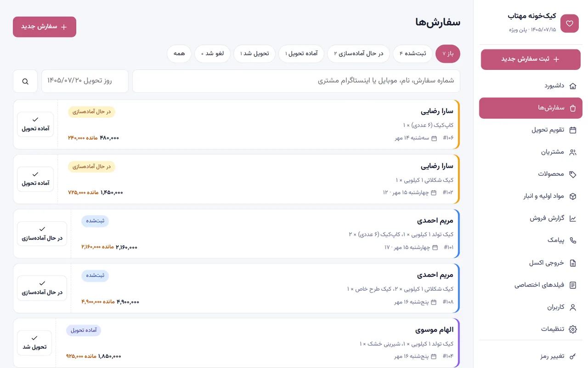Viewport: 588px width, 368px height.
Task: Open the پیامک phone icon
Action: coord(572,241)
